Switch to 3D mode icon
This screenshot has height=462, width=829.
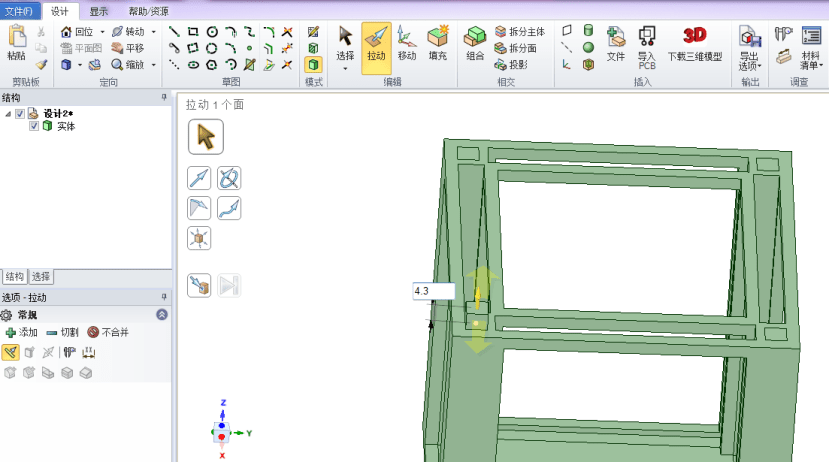click(x=314, y=64)
